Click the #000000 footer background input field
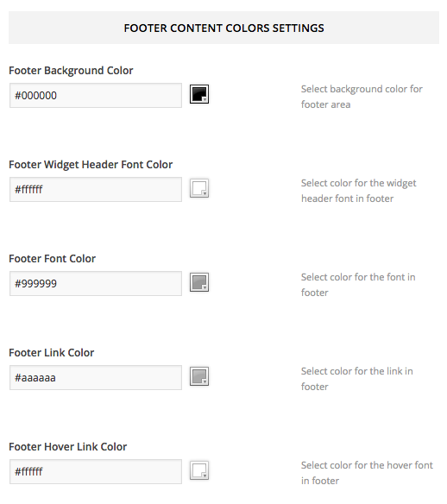The height and width of the screenshot is (504, 447). click(96, 96)
